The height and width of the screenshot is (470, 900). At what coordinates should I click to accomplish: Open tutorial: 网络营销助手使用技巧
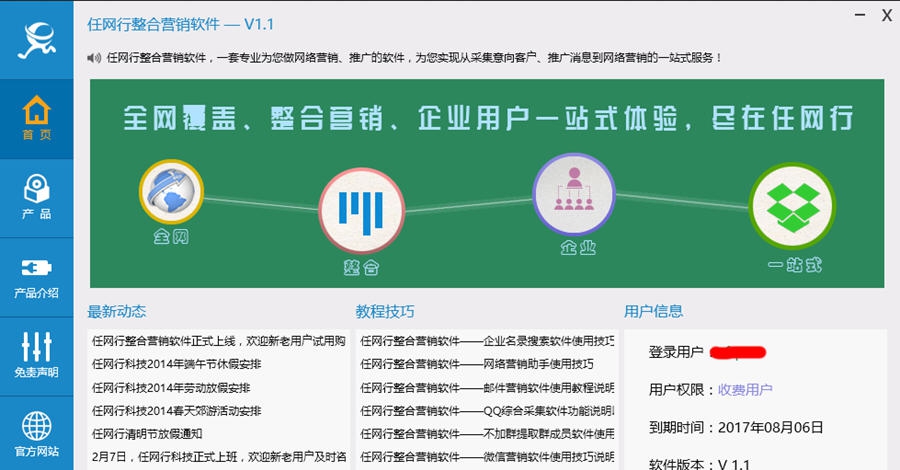tap(477, 364)
